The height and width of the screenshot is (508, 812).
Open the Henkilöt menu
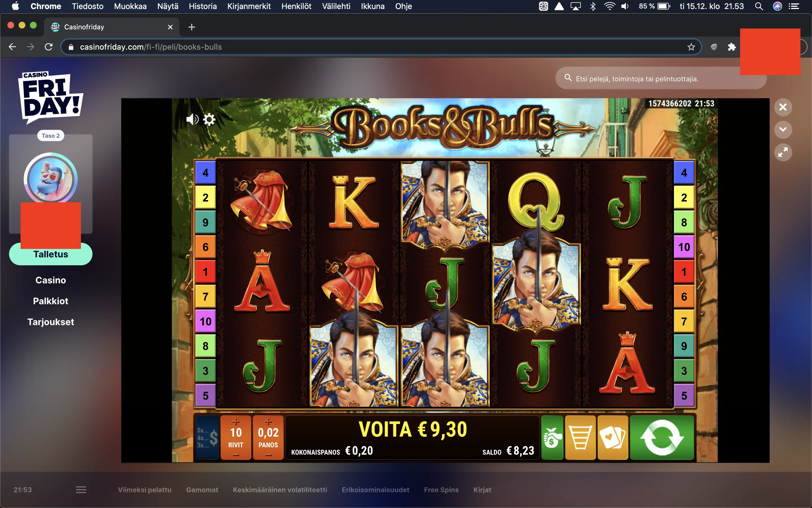click(296, 6)
